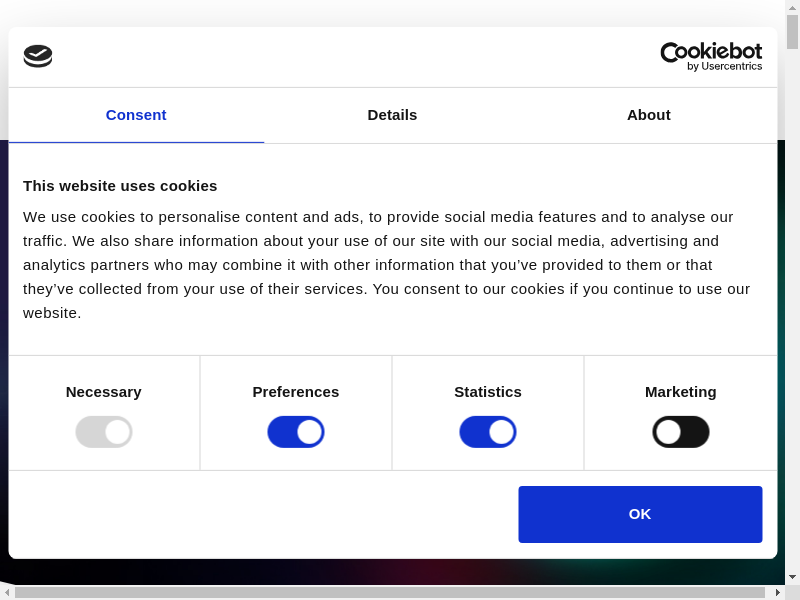The image size is (800, 600).
Task: Select the About tab
Action: pyautogui.click(x=648, y=115)
